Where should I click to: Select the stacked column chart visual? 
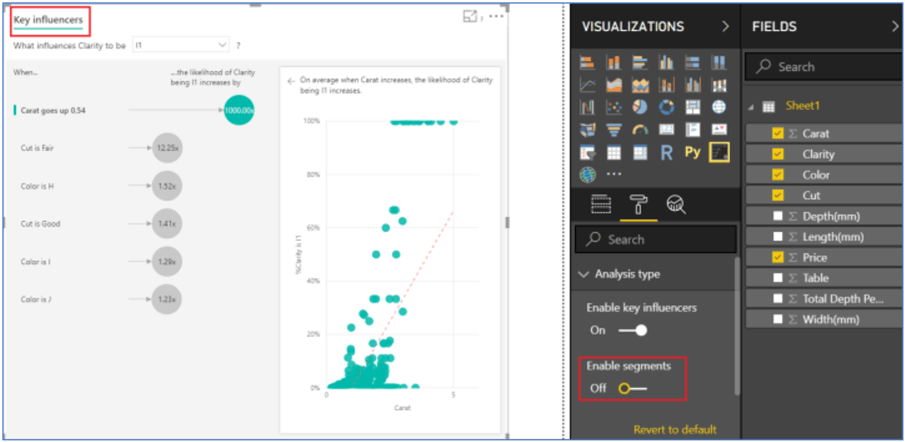tap(614, 62)
